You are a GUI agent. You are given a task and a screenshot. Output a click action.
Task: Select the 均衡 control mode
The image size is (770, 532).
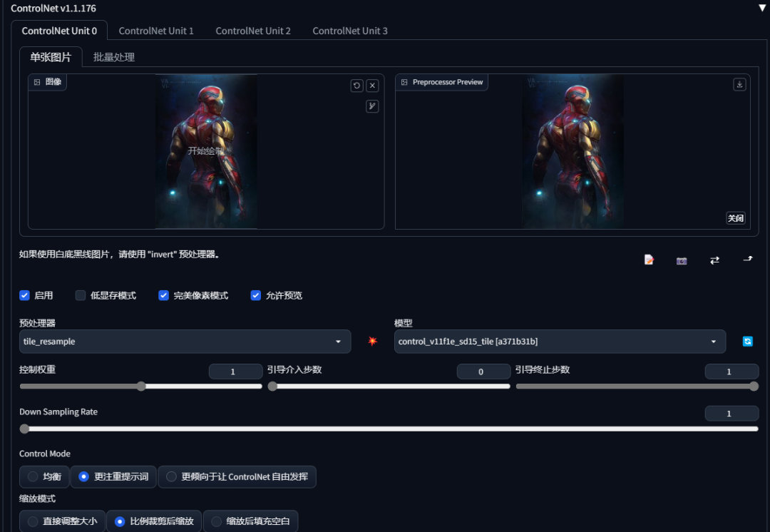(44, 477)
